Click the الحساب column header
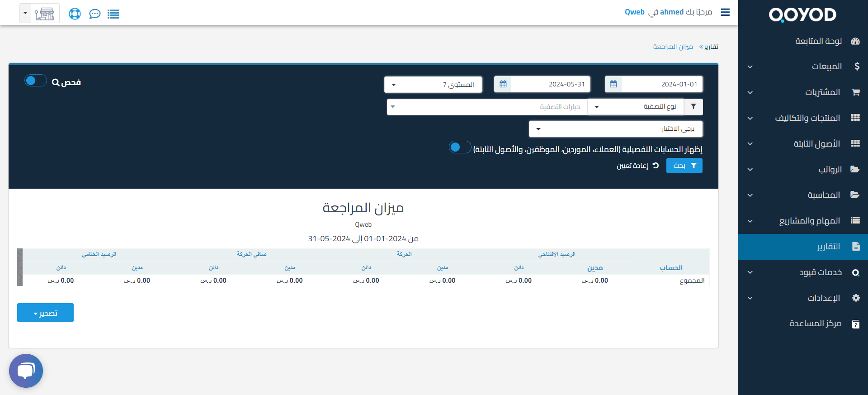Image resolution: width=868 pixels, height=395 pixels. [671, 268]
